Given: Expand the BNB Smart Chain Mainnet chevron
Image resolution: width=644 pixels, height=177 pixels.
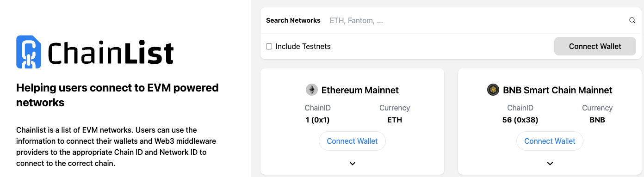Looking at the screenshot, I should (550, 163).
